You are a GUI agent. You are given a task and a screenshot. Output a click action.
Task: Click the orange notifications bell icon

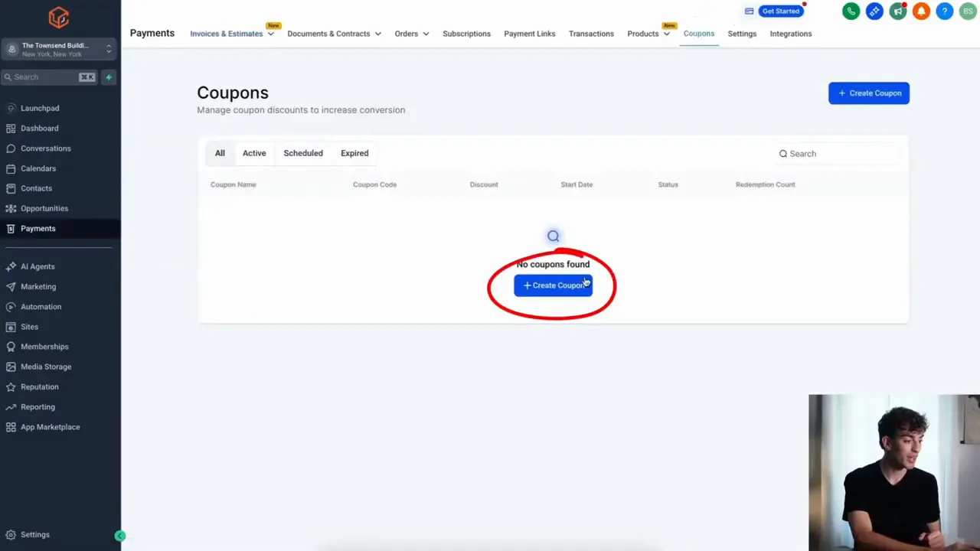[x=921, y=11]
